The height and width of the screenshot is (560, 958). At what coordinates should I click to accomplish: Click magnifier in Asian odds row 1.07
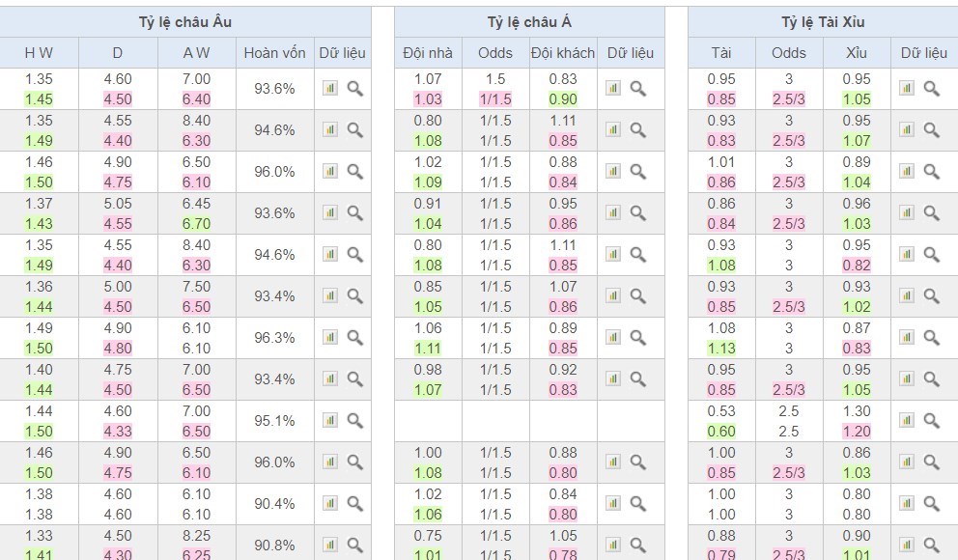pos(637,89)
